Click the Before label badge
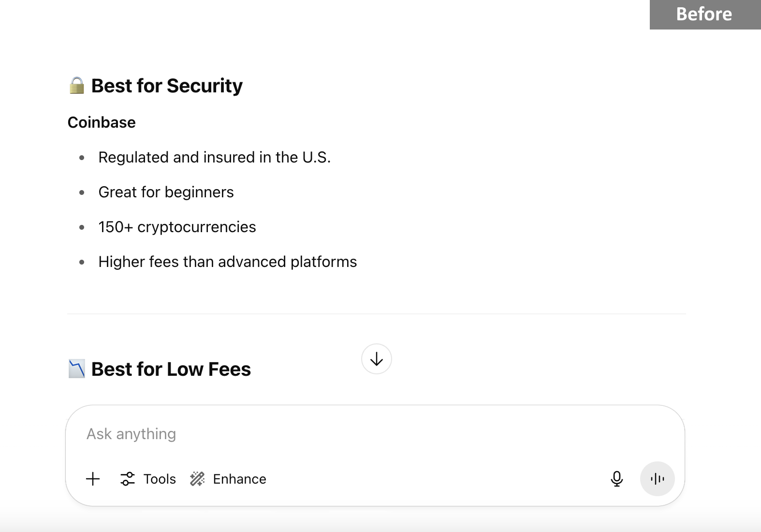Viewport: 761px width, 532px height. tap(705, 15)
